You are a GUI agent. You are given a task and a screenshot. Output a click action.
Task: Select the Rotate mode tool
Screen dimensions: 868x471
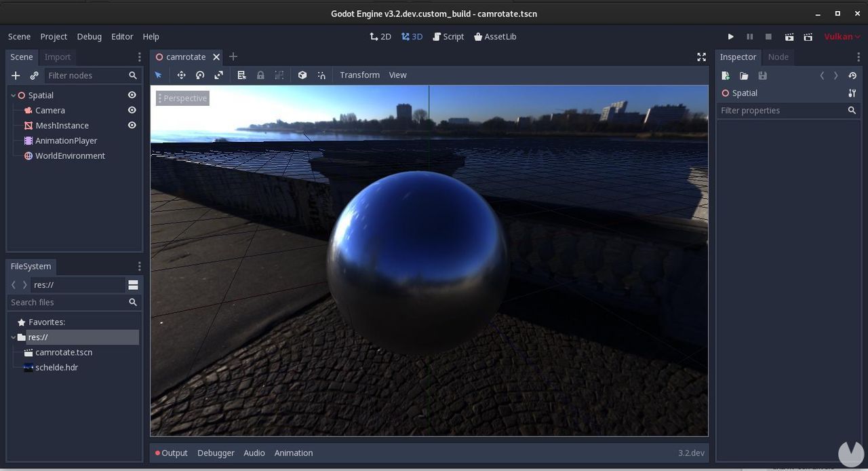(x=200, y=75)
